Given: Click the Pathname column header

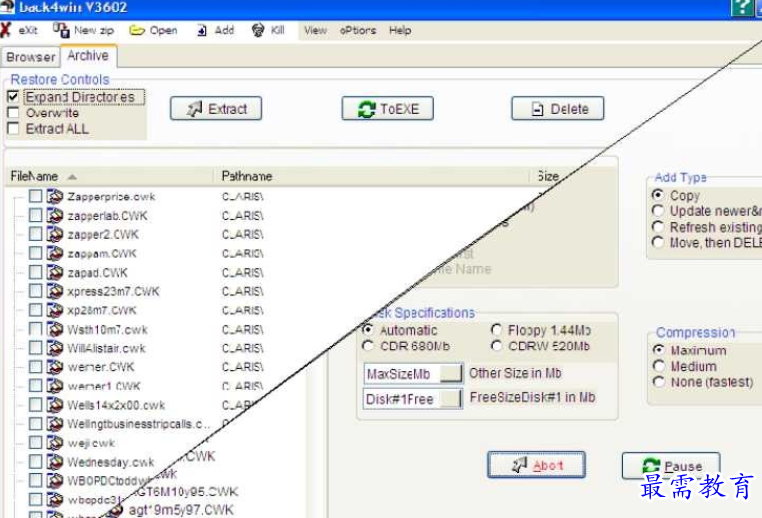Looking at the screenshot, I should pos(371,176).
